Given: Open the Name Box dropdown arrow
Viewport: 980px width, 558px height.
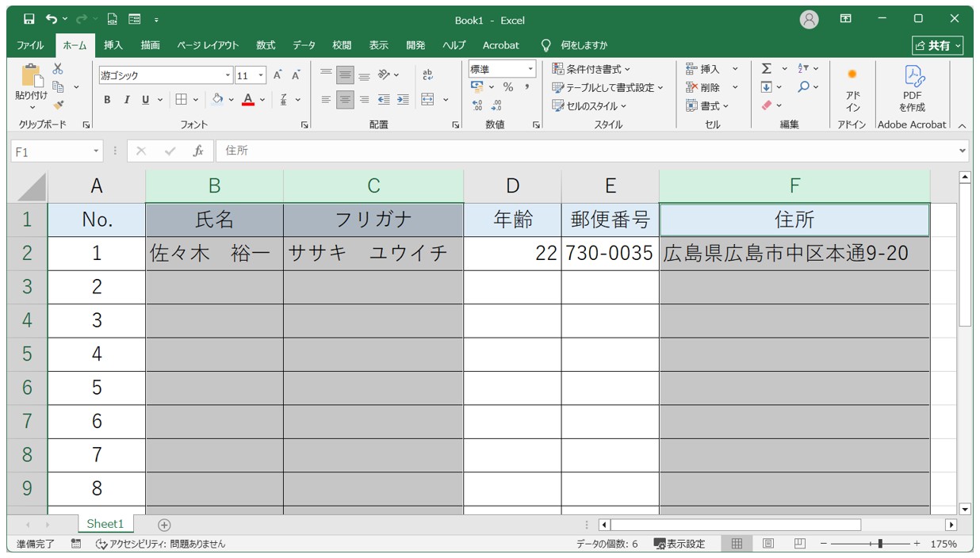Looking at the screenshot, I should click(96, 151).
